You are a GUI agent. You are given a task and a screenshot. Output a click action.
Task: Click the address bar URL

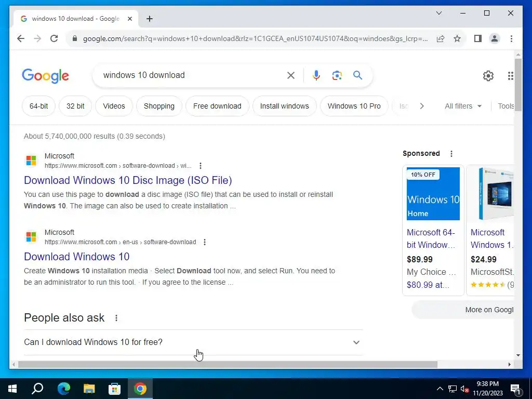pos(255,38)
